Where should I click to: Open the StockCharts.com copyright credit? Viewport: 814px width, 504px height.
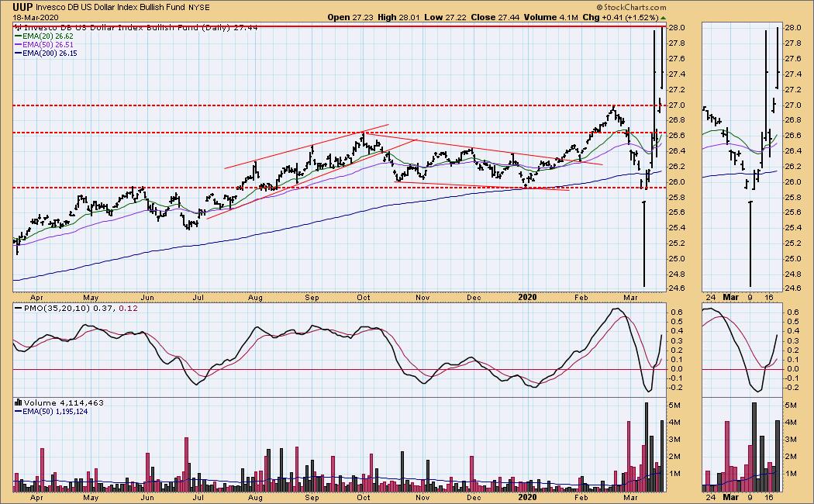click(x=631, y=7)
